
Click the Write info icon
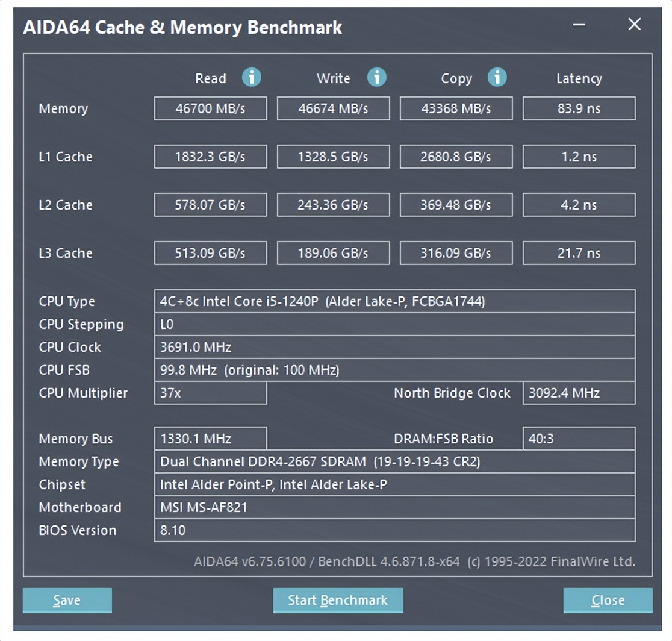pos(377,77)
